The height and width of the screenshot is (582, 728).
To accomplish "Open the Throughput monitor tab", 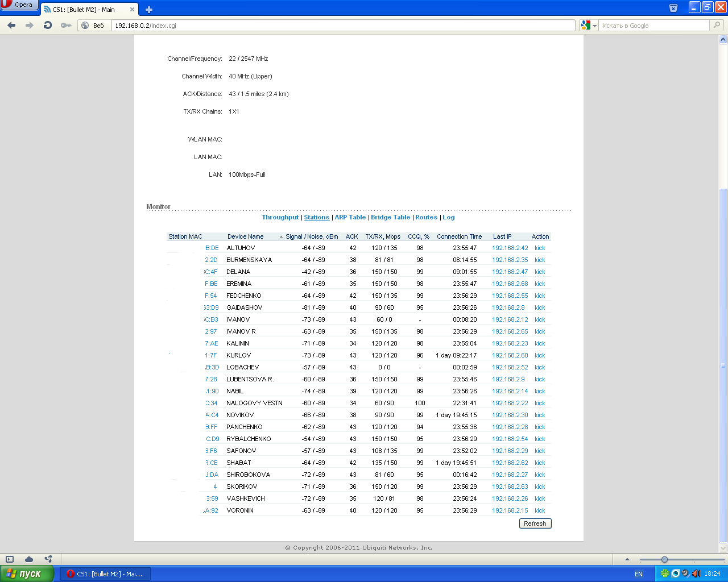I will coord(280,217).
